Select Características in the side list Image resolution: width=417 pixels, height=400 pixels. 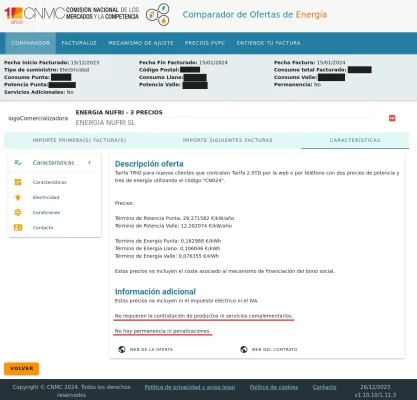pyautogui.click(x=49, y=182)
